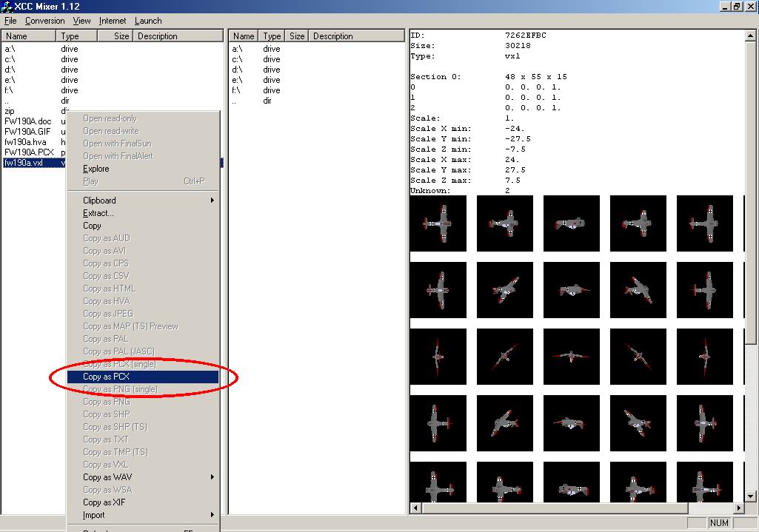Select parent dir '..' in middle pane
This screenshot has height=532, width=759.
pyautogui.click(x=234, y=101)
